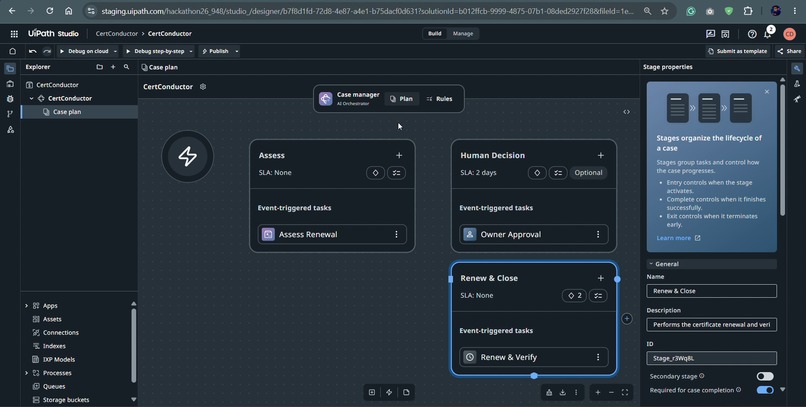This screenshot has width=806, height=407.
Task: Fit the canvas to screen
Action: click(625, 393)
